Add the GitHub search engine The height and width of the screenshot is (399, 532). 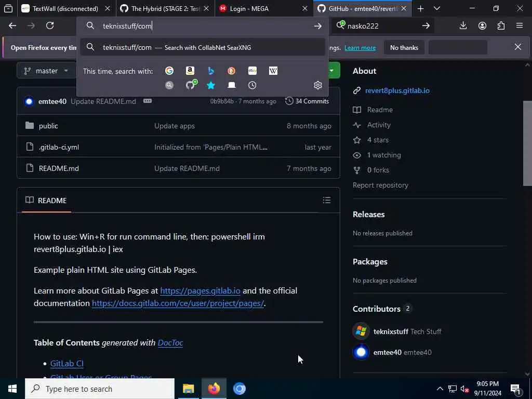pos(191,85)
